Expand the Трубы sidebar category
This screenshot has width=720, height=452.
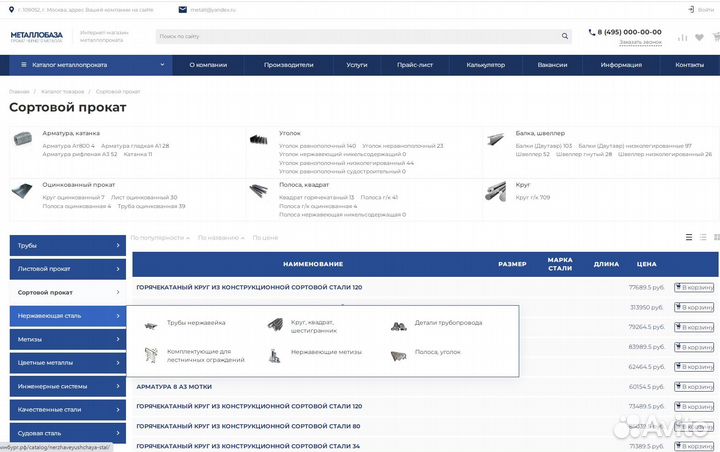pos(68,245)
